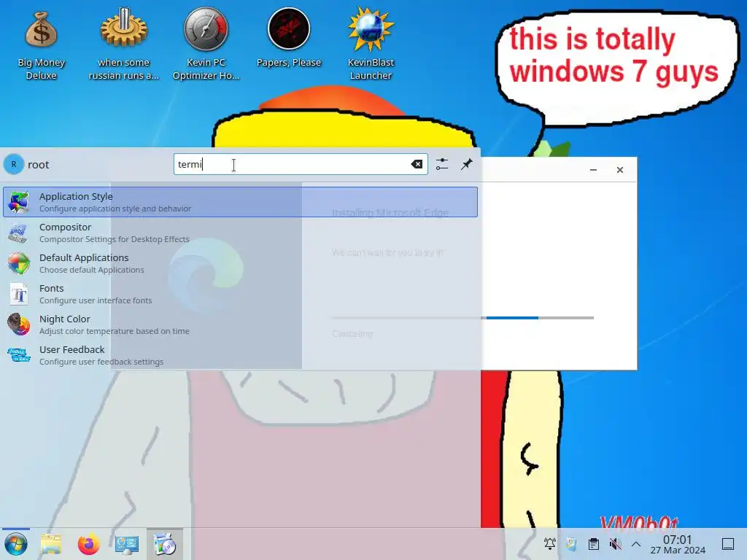747x560 pixels.
Task: Open Fonts settings result
Action: tap(240, 294)
